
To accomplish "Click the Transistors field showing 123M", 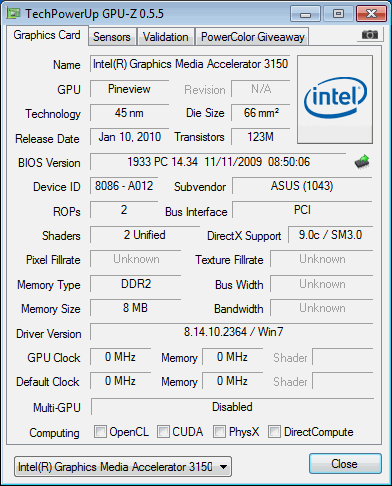I will (x=261, y=137).
